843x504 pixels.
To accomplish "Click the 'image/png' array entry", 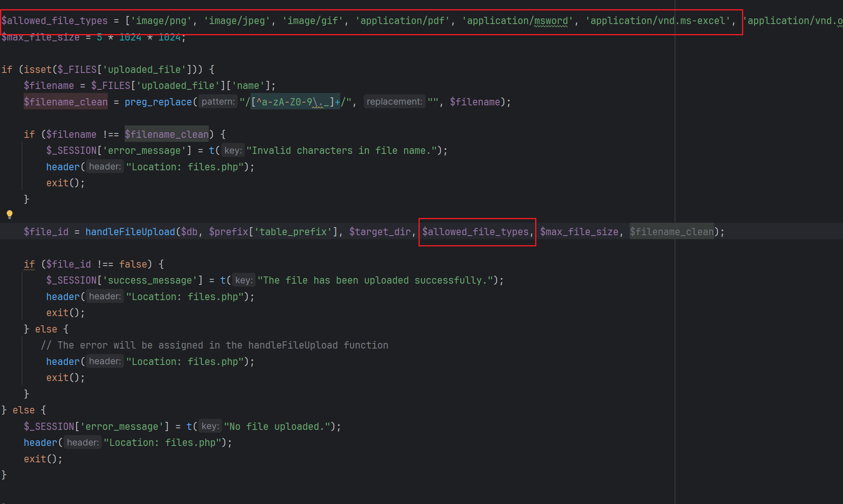I will pyautogui.click(x=160, y=21).
